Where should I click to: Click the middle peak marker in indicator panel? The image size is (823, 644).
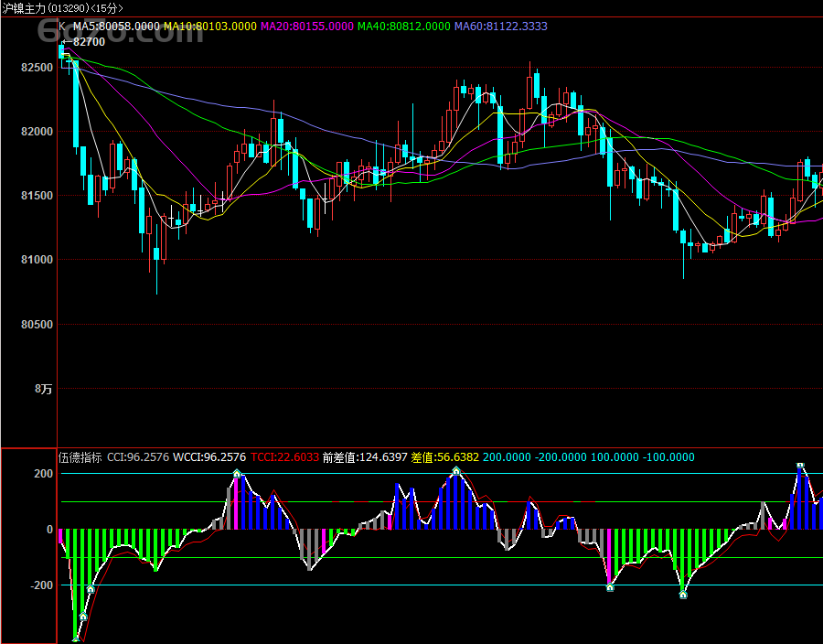[x=456, y=471]
